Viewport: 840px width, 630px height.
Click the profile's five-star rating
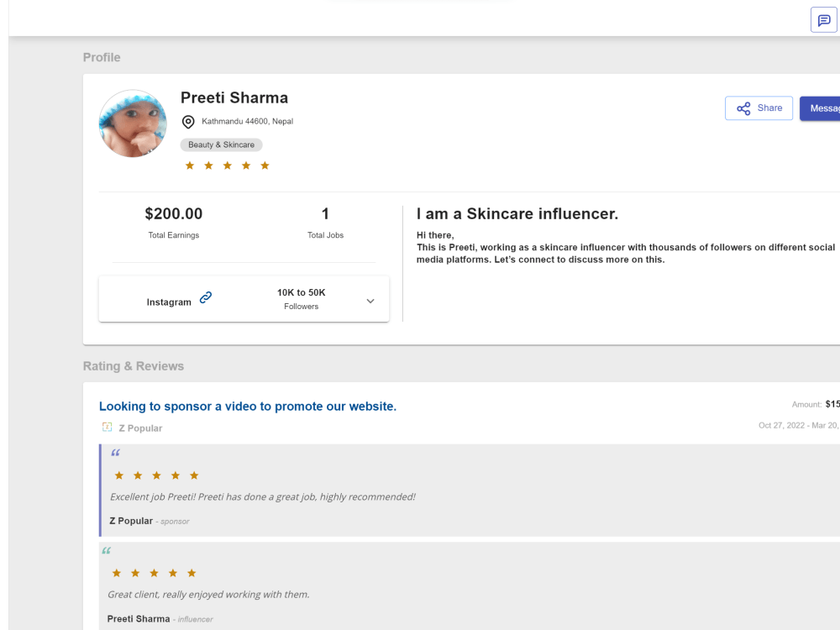pyautogui.click(x=227, y=165)
